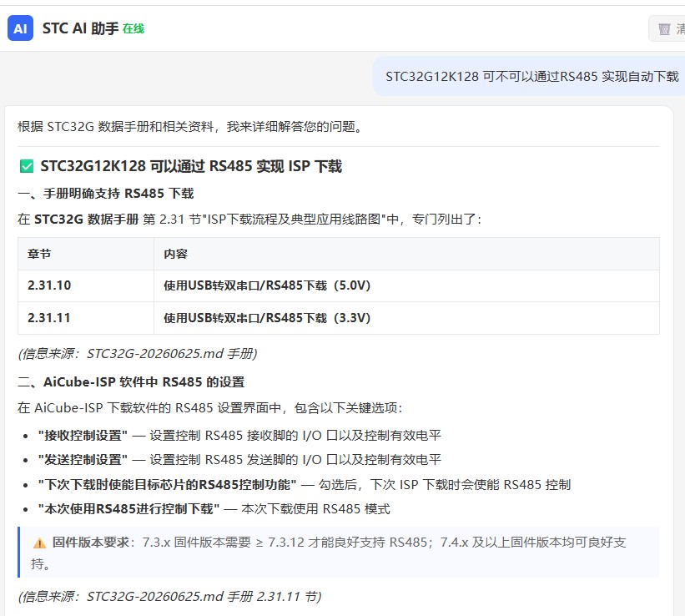
Task: Click the source note STC32G-20260625.md 手册 below the table
Action: point(138,353)
